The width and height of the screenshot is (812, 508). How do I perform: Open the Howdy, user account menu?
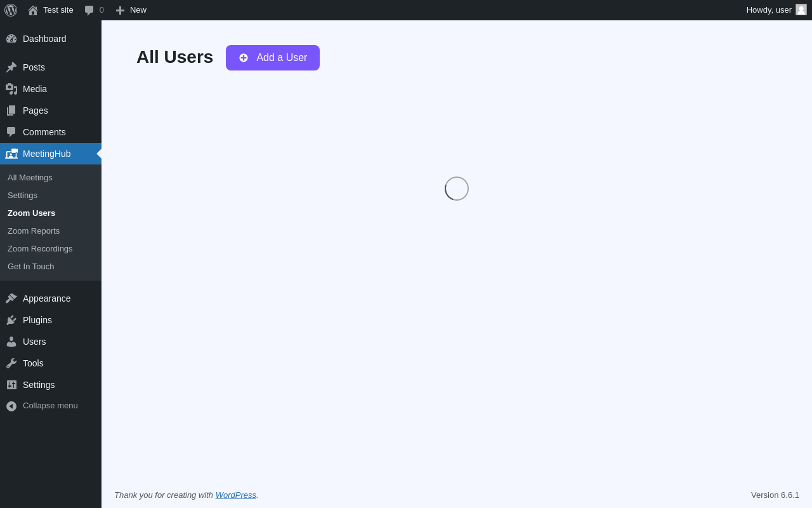pos(776,10)
